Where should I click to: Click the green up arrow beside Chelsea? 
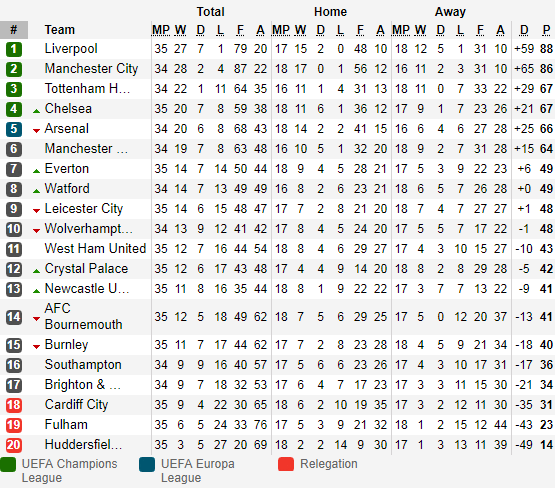[x=36, y=111]
